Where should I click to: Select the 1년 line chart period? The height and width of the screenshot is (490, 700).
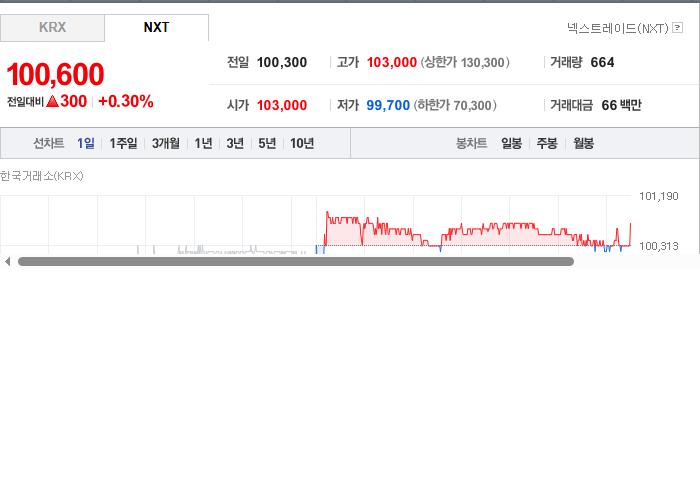(203, 143)
